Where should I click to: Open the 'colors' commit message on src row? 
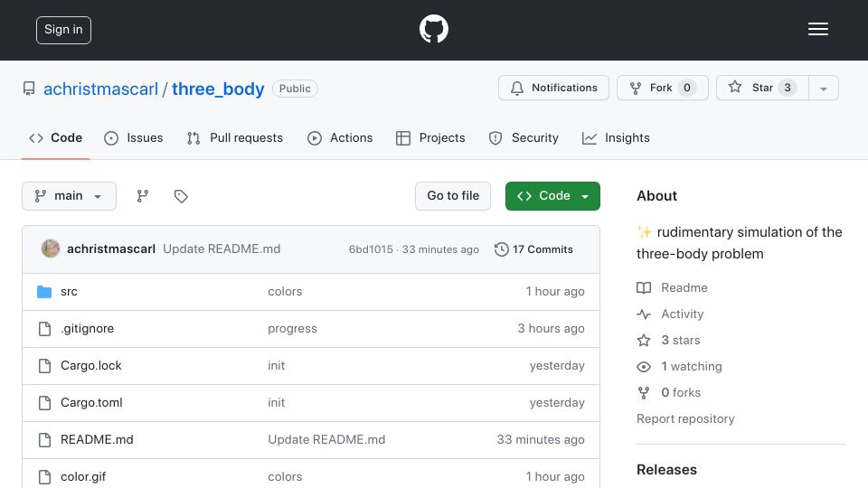[x=285, y=292]
